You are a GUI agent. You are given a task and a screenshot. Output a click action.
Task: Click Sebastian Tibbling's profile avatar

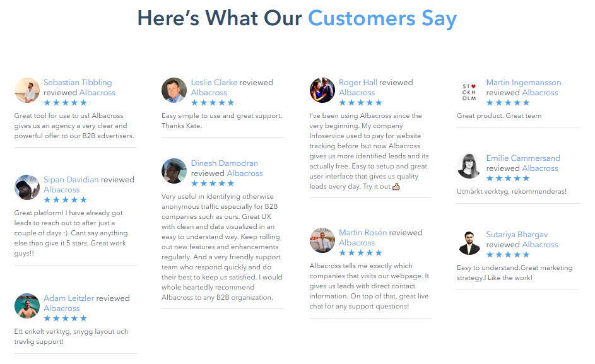27,90
